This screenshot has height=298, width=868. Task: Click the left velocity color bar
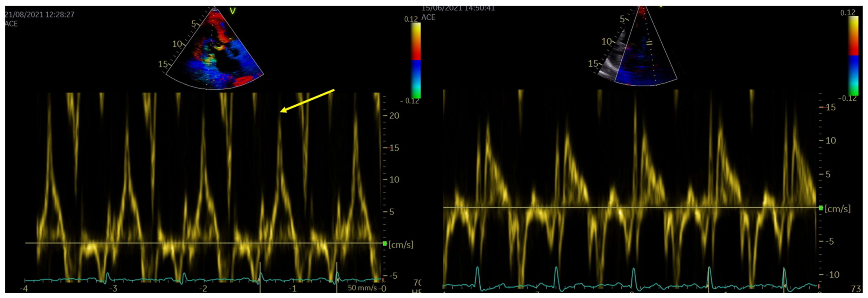(x=415, y=61)
